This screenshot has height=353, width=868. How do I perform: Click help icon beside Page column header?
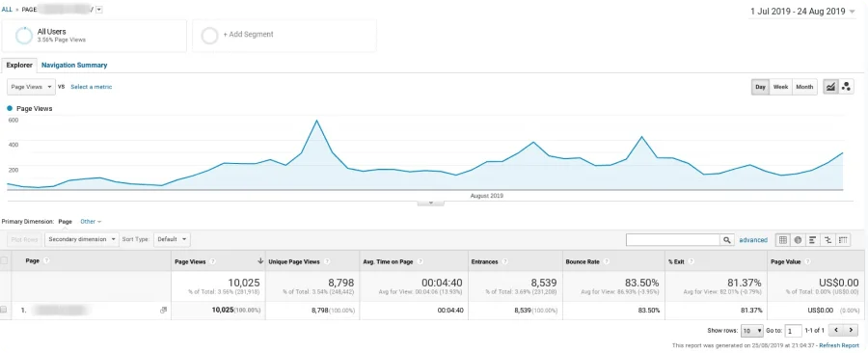tap(46, 260)
